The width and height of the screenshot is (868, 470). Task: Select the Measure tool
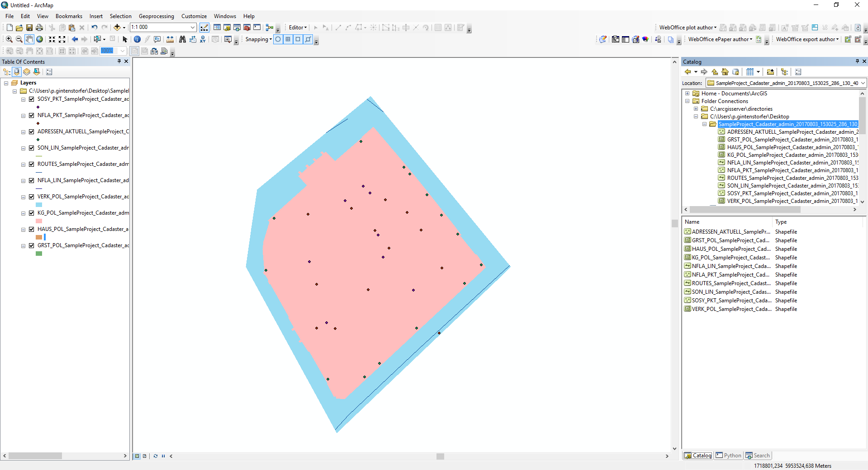[x=171, y=39]
